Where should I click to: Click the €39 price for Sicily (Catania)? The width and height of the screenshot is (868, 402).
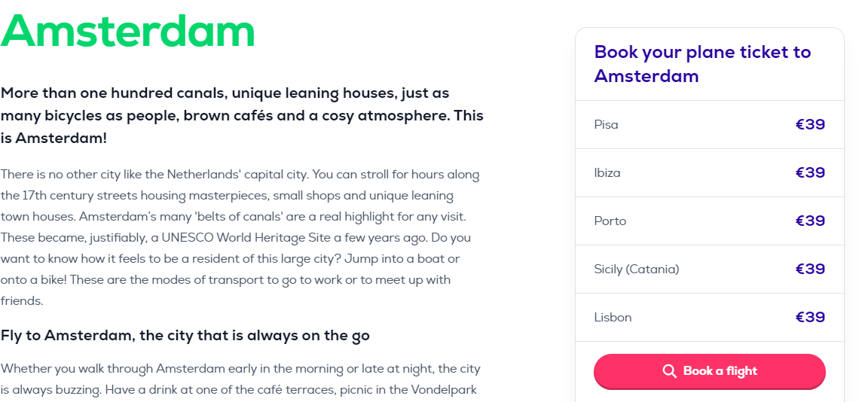pos(811,270)
